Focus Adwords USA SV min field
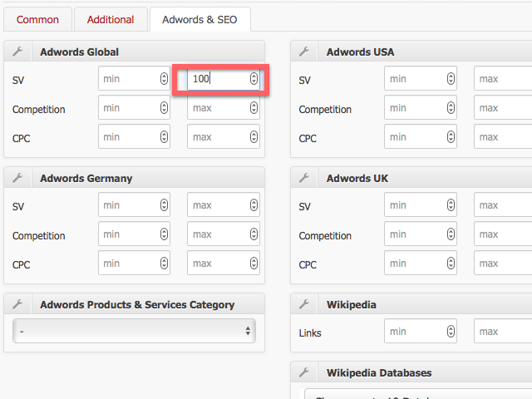532x399 pixels. [x=421, y=78]
